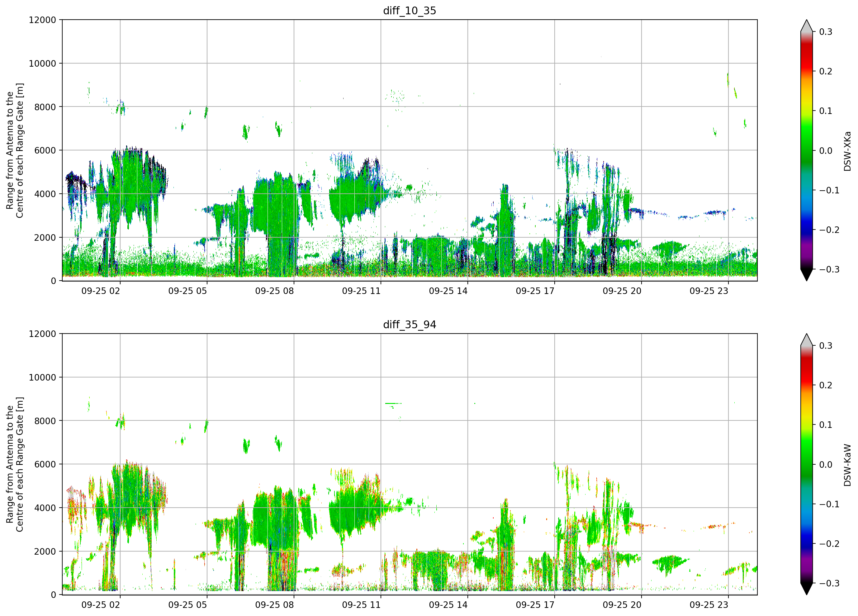This screenshot has height=616, width=858.
Task: Click inside the diff_35_94 data plot
Action: pos(410,464)
